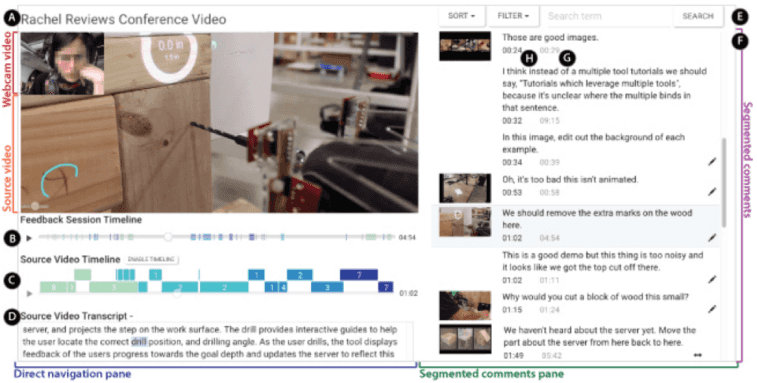757x383 pixels.
Task: Select the comment 'This is a good demo but'
Action: (x=603, y=261)
